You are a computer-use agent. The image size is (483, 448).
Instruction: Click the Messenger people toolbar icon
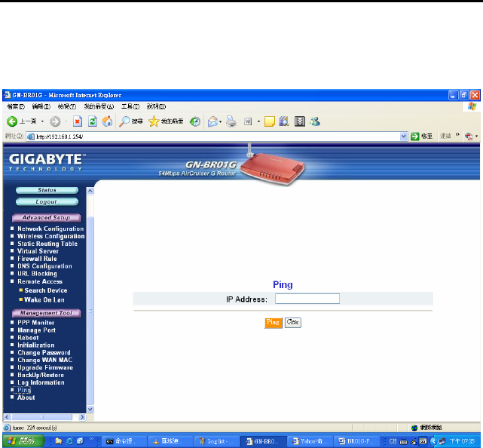[315, 121]
